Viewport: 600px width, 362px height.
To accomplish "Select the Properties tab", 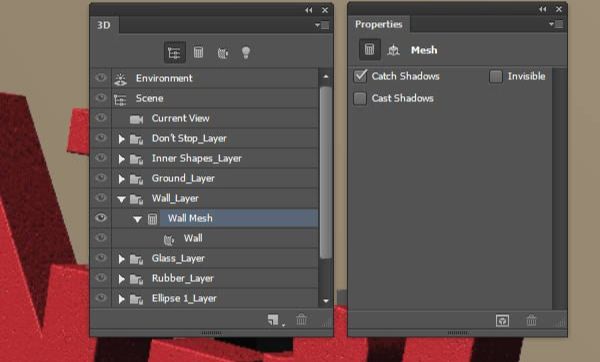I will point(378,24).
